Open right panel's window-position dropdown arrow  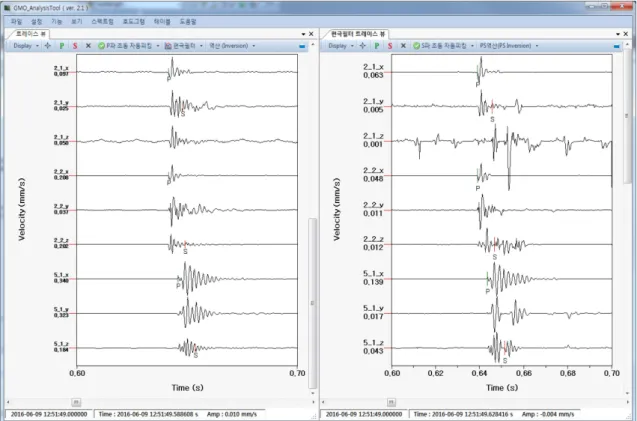[x=618, y=34]
